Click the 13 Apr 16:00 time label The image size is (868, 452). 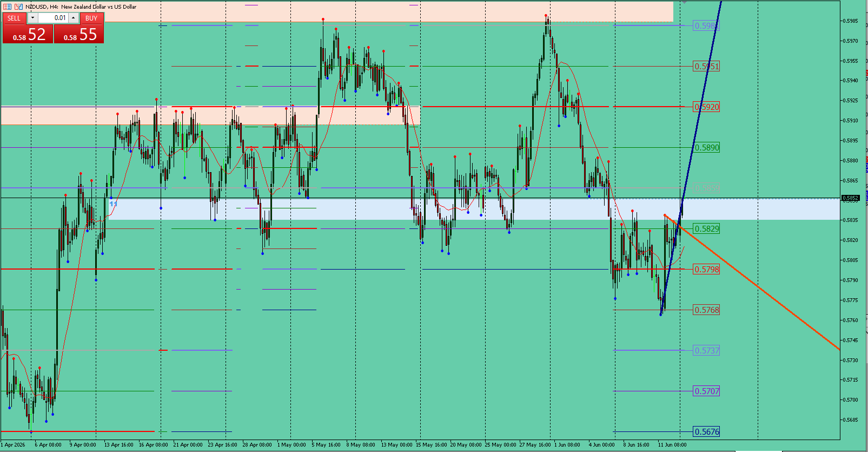pos(119,445)
